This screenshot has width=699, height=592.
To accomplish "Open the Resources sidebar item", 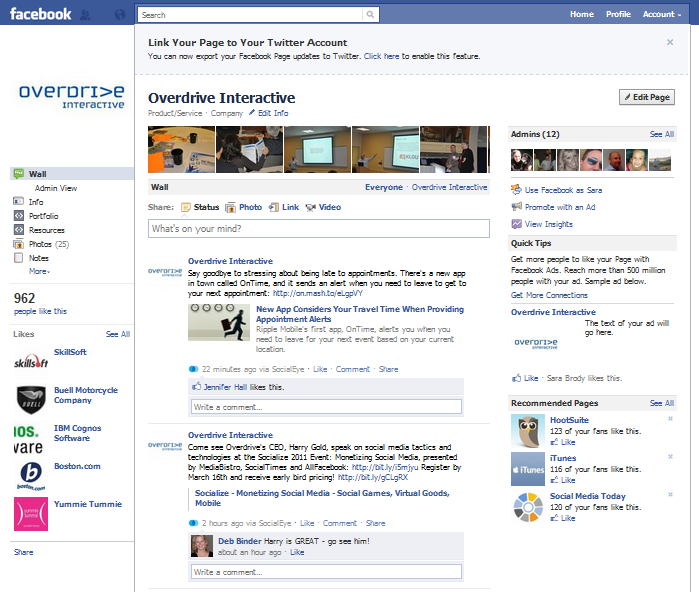I will click(x=39, y=230).
